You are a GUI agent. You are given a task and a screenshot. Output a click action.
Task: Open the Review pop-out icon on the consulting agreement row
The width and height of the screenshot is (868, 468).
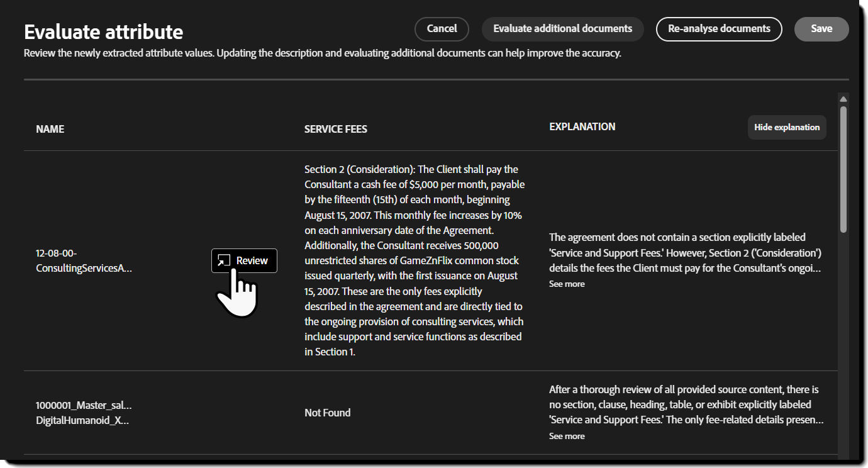point(225,260)
